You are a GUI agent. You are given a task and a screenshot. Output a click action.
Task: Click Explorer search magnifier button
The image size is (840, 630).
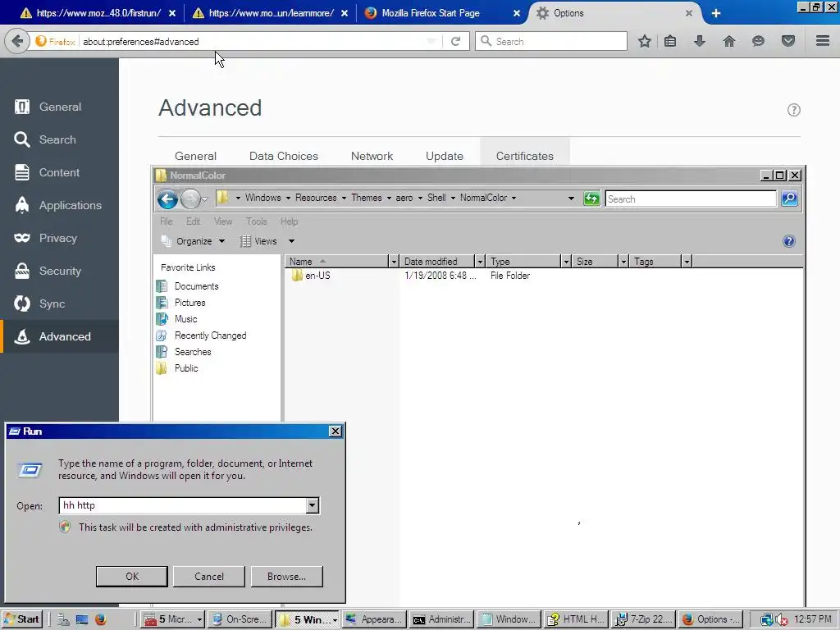(x=790, y=199)
